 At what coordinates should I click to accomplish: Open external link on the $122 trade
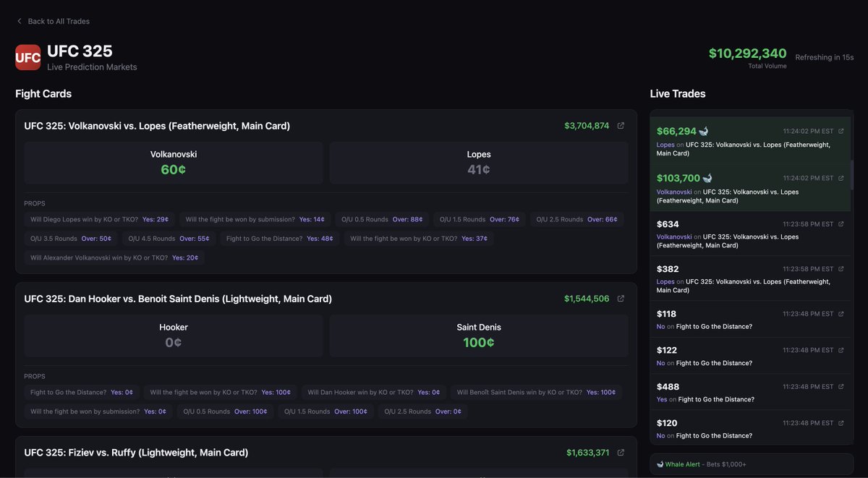coord(841,350)
